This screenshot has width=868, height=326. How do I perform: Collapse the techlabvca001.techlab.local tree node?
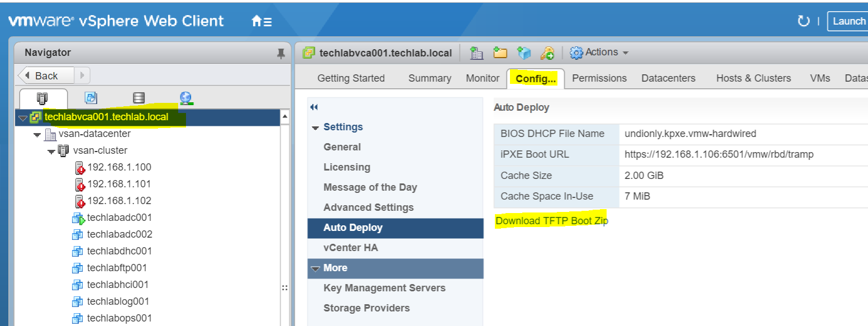pyautogui.click(x=22, y=118)
